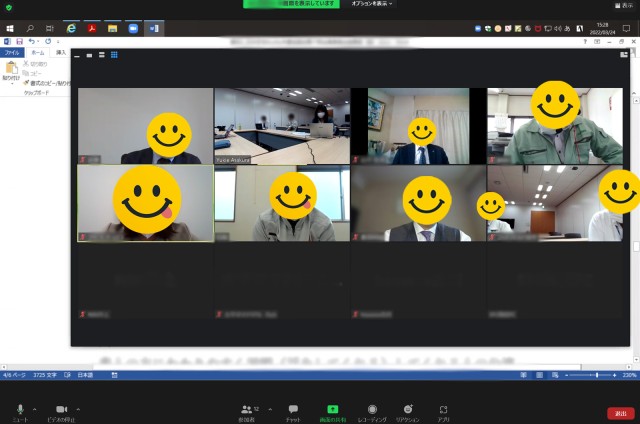Select the highlighted active speaker tile
This screenshot has height=424, width=640.
point(145,203)
